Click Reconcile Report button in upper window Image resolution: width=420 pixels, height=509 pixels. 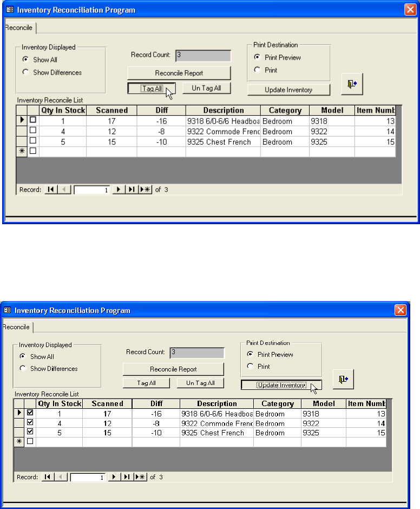tap(179, 73)
